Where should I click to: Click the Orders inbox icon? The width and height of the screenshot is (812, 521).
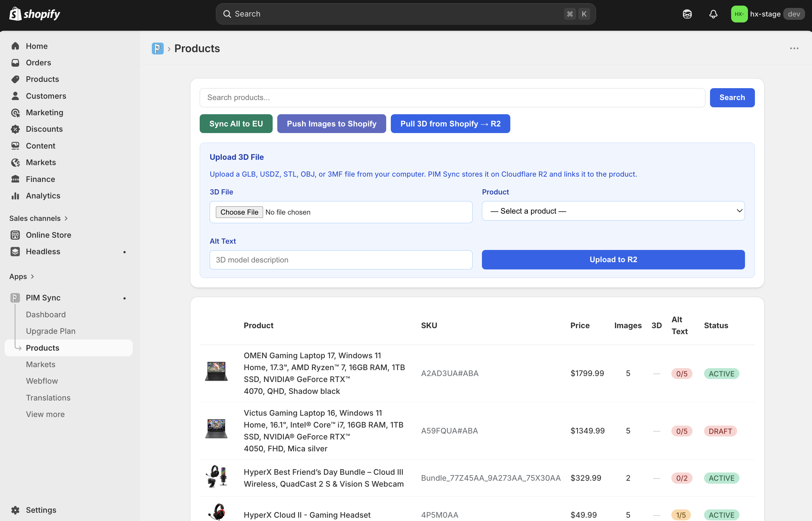pos(15,63)
